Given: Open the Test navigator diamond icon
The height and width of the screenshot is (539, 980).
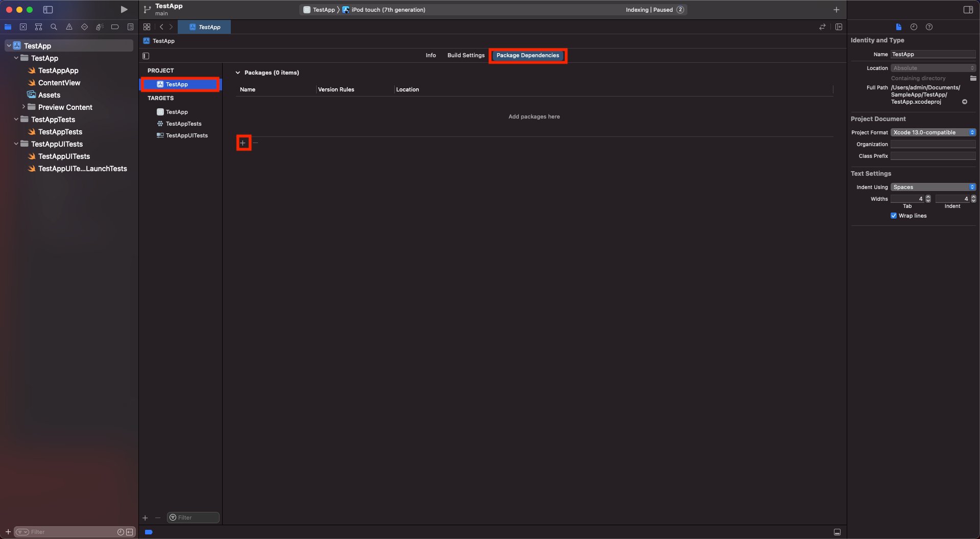Looking at the screenshot, I should 84,27.
